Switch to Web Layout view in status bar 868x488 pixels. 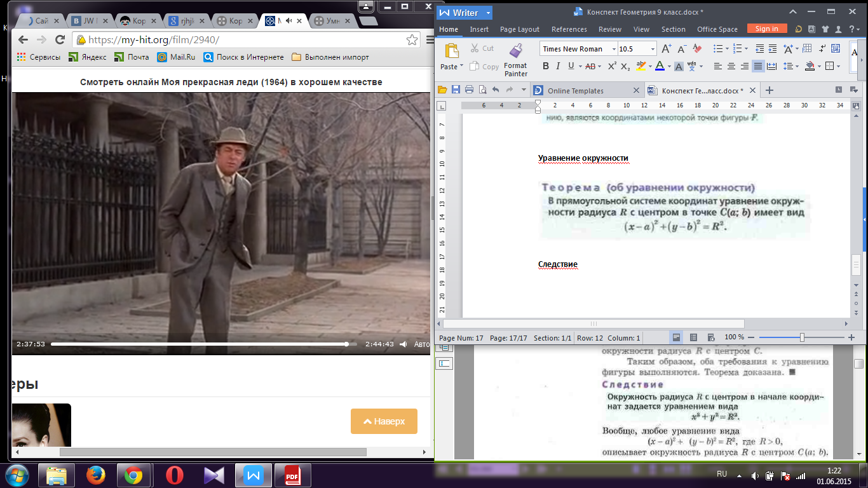[x=710, y=337]
